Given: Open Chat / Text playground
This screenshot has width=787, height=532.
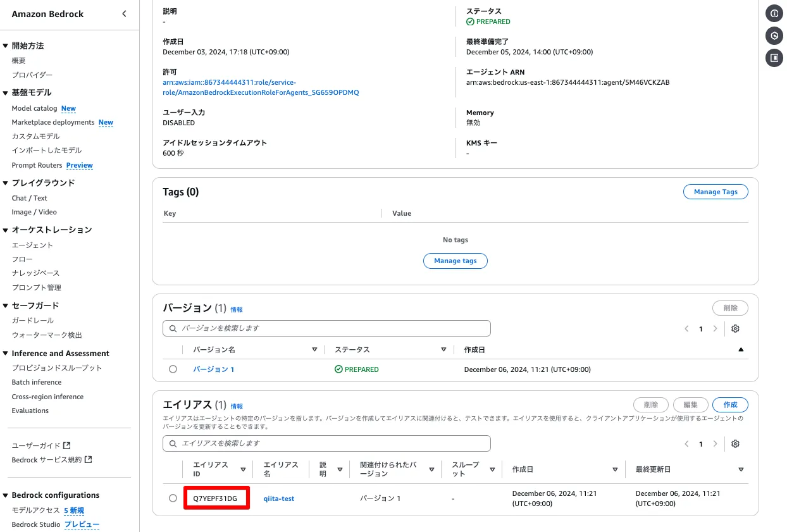Looking at the screenshot, I should tap(29, 198).
